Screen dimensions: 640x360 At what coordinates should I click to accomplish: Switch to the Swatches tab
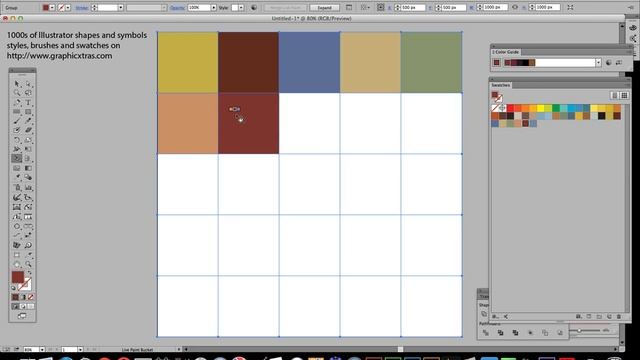pyautogui.click(x=501, y=85)
